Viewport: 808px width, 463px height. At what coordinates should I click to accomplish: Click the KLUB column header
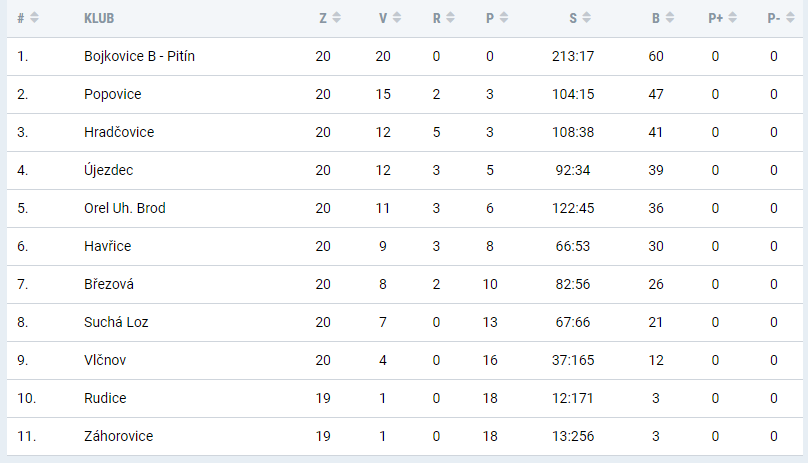[98, 18]
